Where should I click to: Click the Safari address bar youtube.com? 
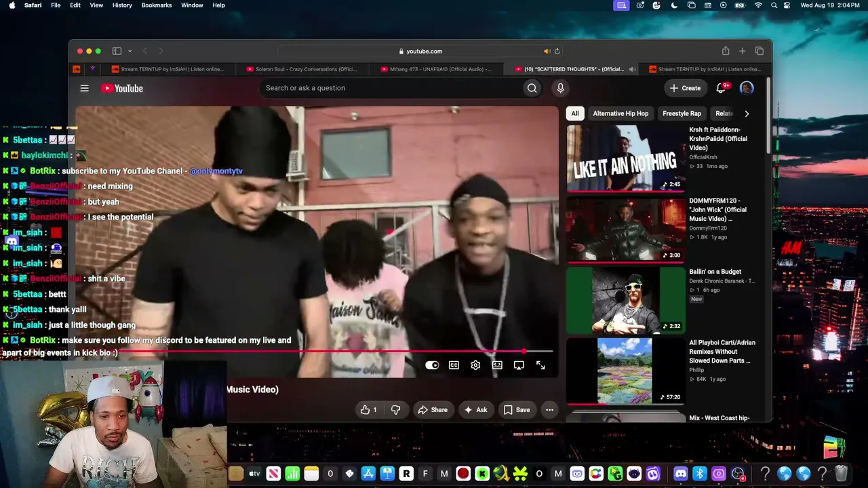tap(420, 51)
